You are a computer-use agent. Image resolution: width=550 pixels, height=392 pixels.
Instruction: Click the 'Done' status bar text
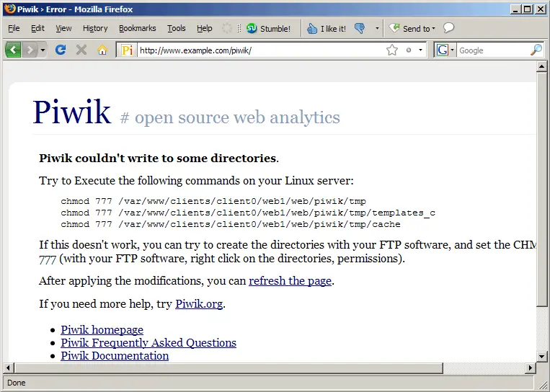(x=17, y=383)
